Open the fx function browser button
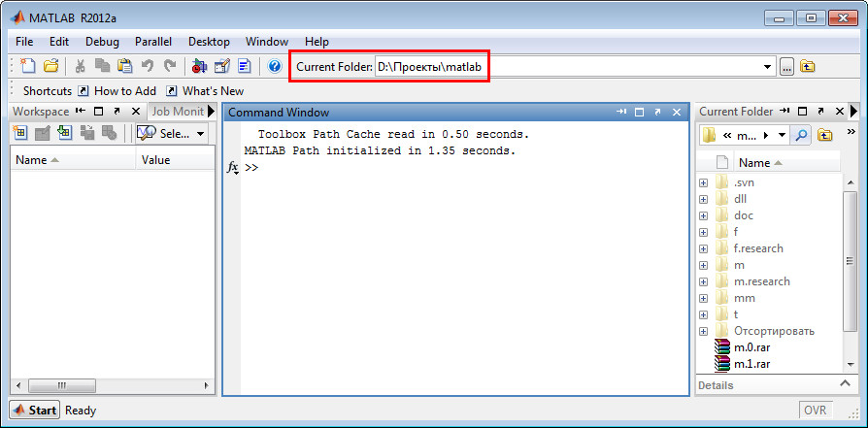This screenshot has height=428, width=868. [233, 167]
